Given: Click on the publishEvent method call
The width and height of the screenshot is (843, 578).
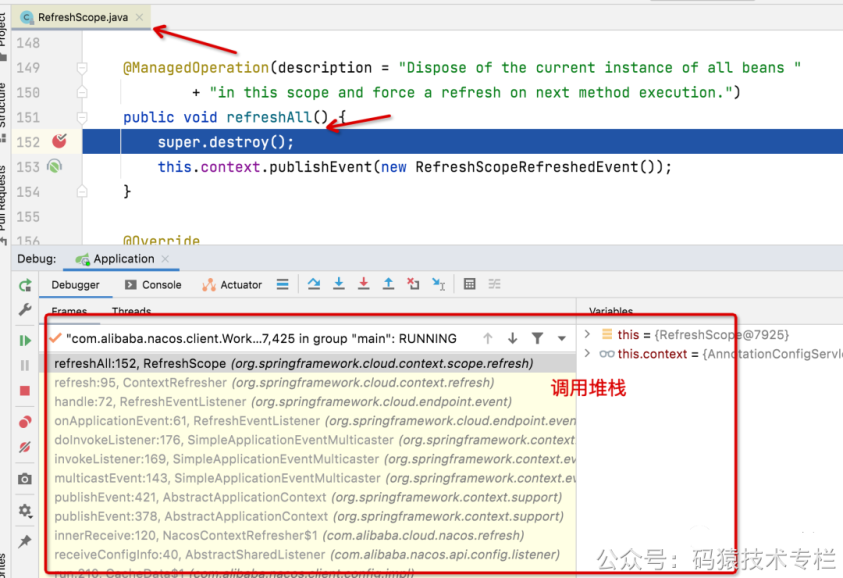Looking at the screenshot, I should pyautogui.click(x=320, y=167).
